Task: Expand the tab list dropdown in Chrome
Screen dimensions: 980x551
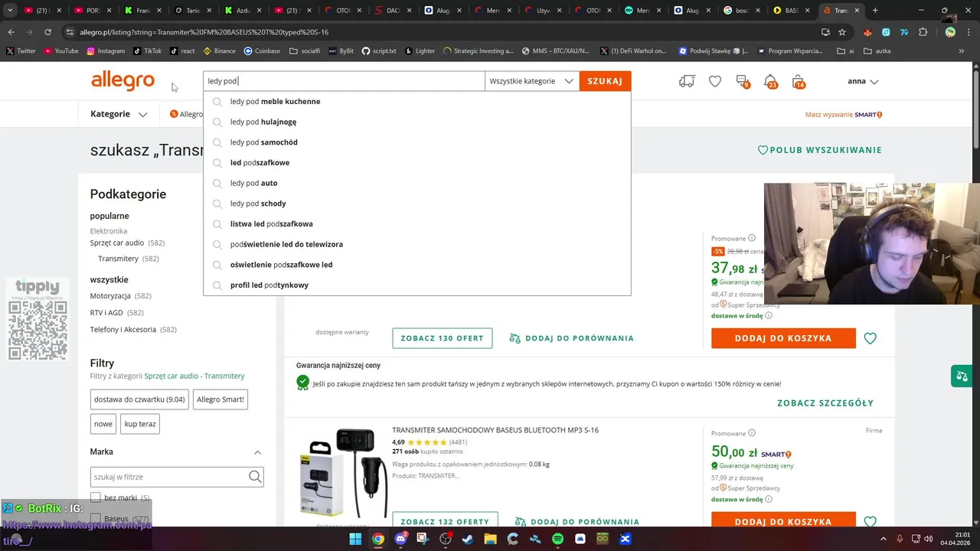Action: pos(10,11)
